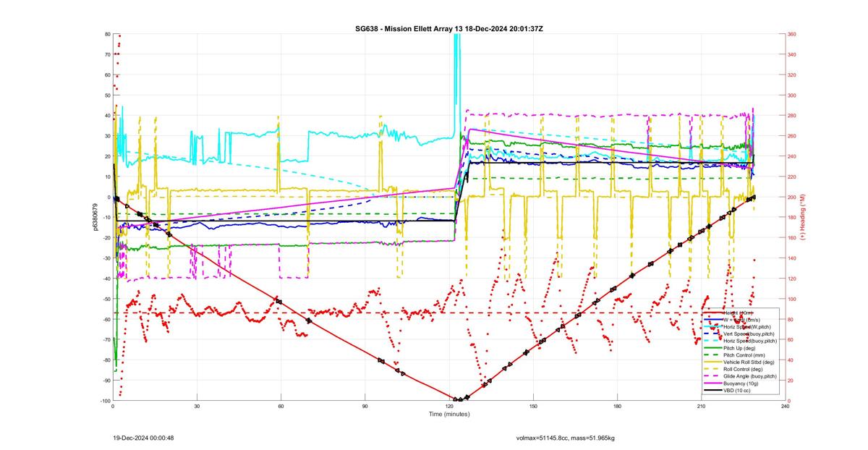This screenshot has height=450, width=868.
Task: Select the 'VBD (10 cc)' legend entry
Action: pos(736,391)
